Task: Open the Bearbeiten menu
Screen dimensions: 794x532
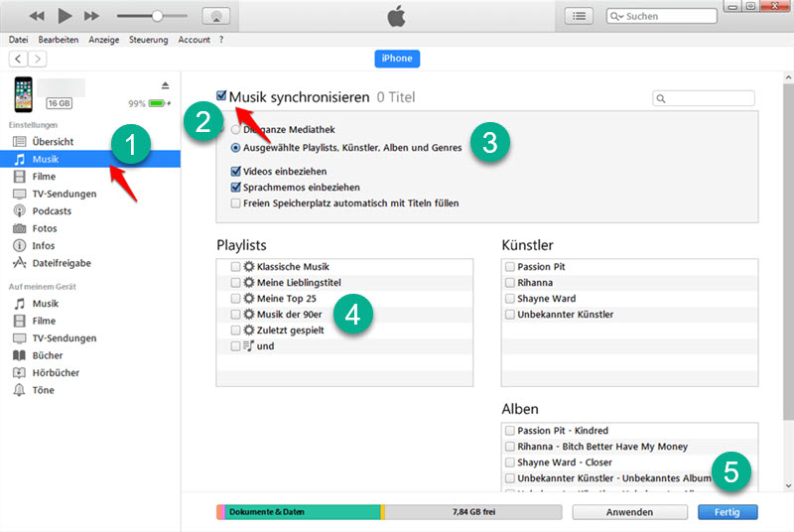Action: 59,40
